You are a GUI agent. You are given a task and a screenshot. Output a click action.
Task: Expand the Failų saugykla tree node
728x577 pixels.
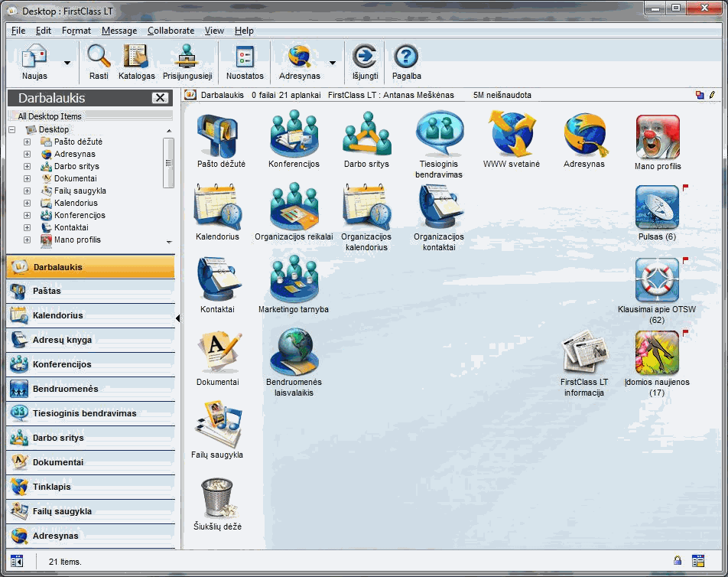click(28, 191)
